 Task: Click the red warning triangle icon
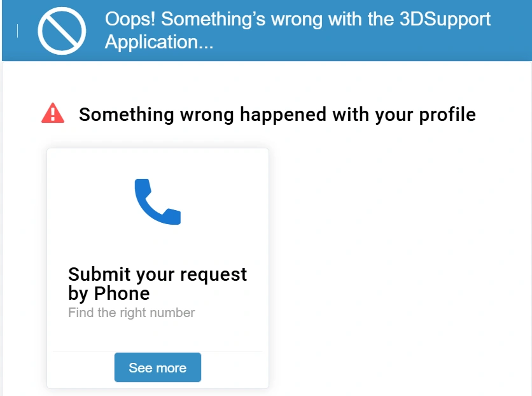click(53, 113)
